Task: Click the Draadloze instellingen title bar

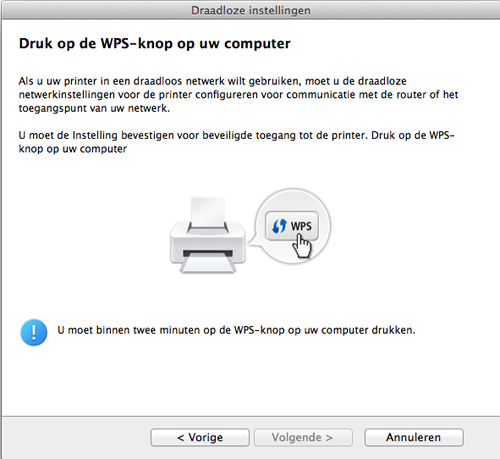Action: [251, 10]
